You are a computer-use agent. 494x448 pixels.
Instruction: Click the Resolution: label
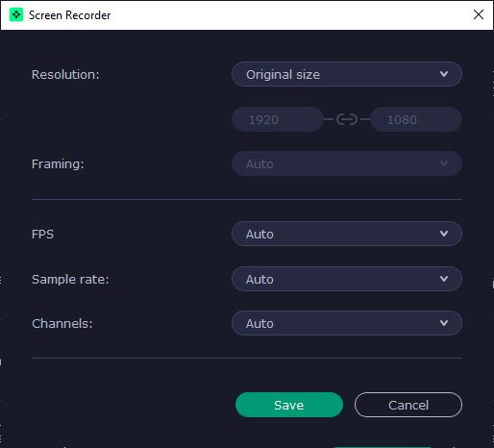[x=65, y=75]
